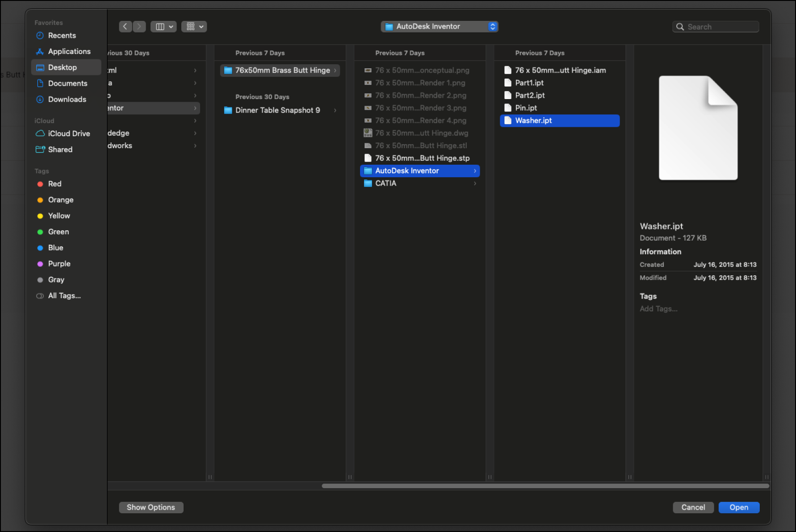Select the Pin.ipt file
The width and height of the screenshot is (796, 532).
[526, 108]
